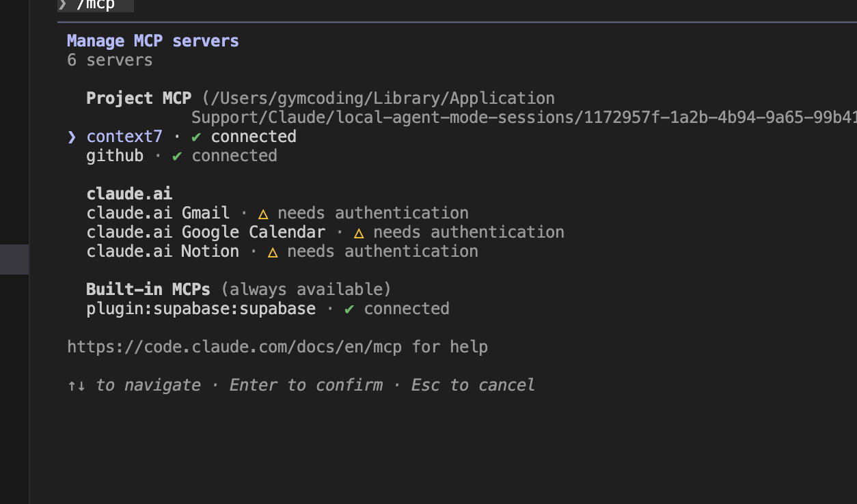The image size is (857, 504).
Task: Click the warning triangle next to Google Calendar
Action: (359, 233)
